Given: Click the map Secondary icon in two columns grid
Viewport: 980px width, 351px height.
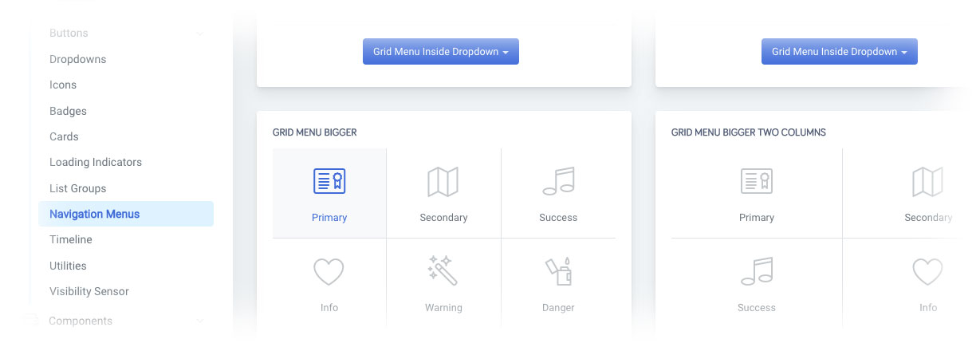Looking at the screenshot, I should click(x=928, y=182).
